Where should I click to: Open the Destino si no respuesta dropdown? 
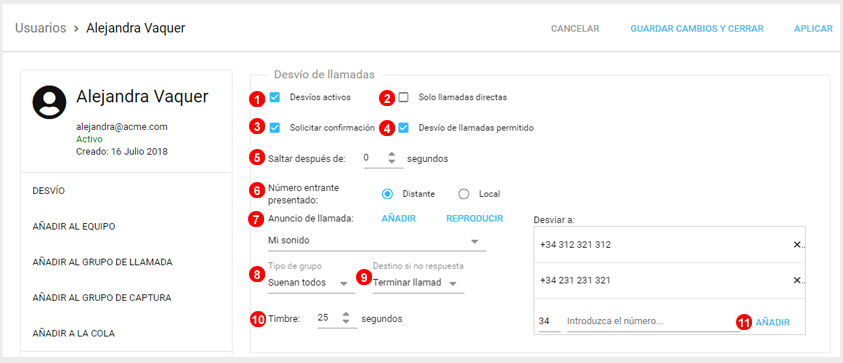pos(419,283)
